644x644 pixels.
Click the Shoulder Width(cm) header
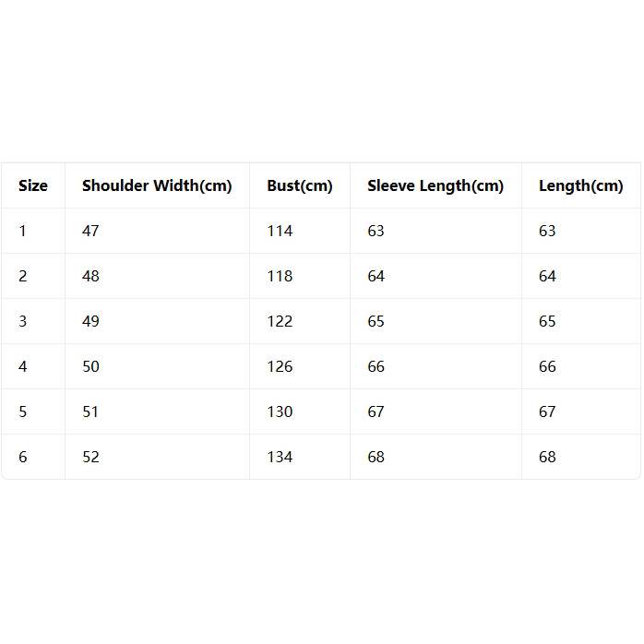click(157, 185)
